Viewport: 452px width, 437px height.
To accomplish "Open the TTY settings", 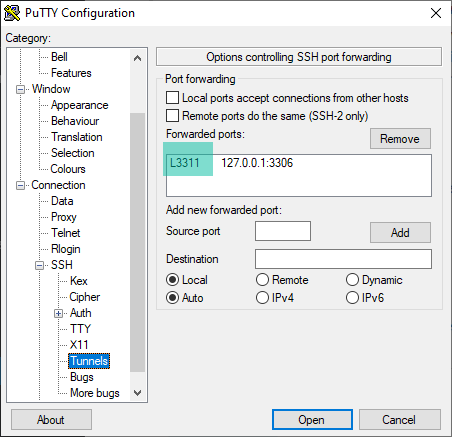I will pos(80,329).
